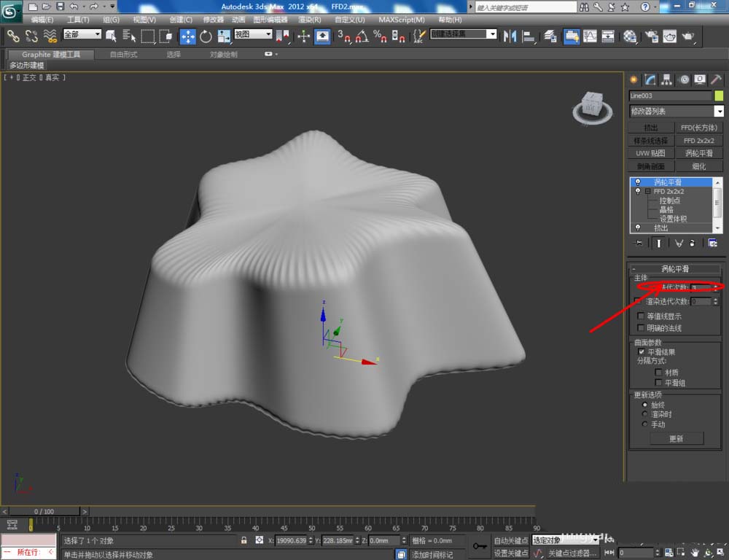Enable the 等值线显示 checkbox
Screen dimensions: 729x560
641,316
